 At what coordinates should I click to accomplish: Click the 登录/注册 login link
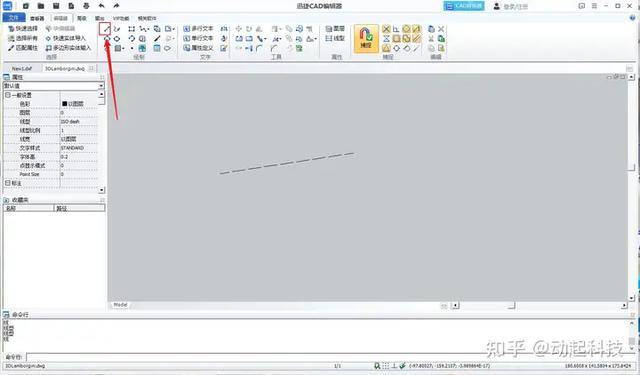[516, 7]
